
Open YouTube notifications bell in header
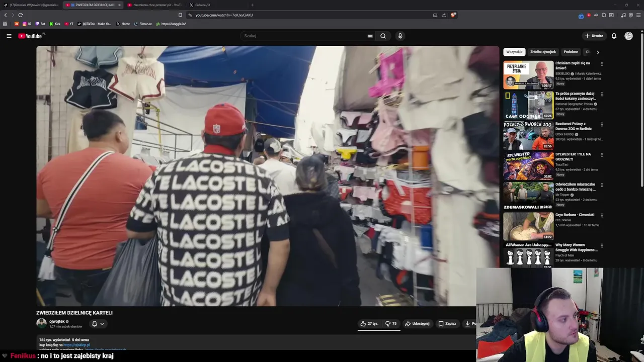614,36
